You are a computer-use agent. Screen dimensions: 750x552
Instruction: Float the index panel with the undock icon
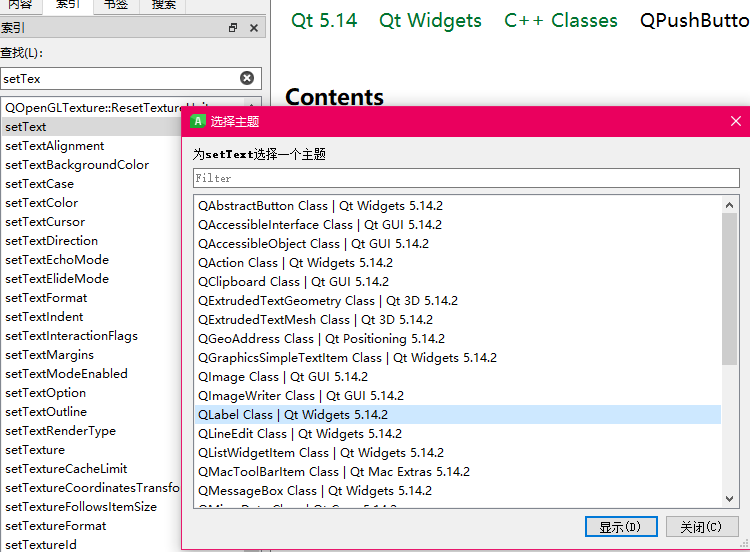click(x=233, y=28)
